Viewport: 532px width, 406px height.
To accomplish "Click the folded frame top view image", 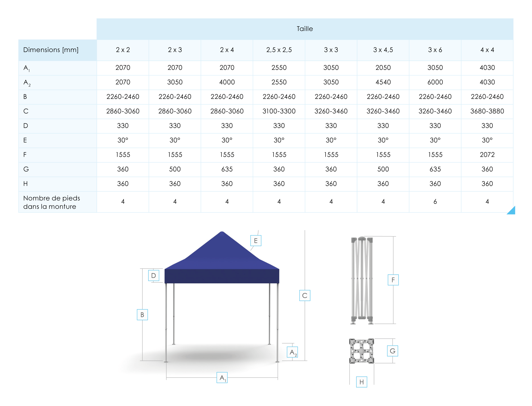I will 361,351.
